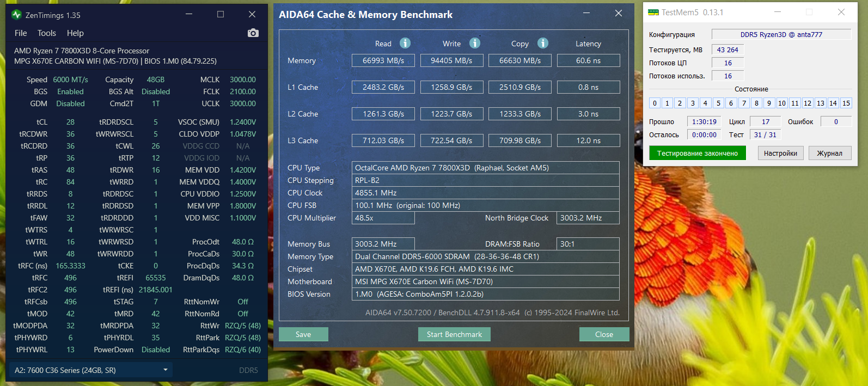Click the Ошибок value 0 field
The height and width of the screenshot is (386, 868).
836,121
